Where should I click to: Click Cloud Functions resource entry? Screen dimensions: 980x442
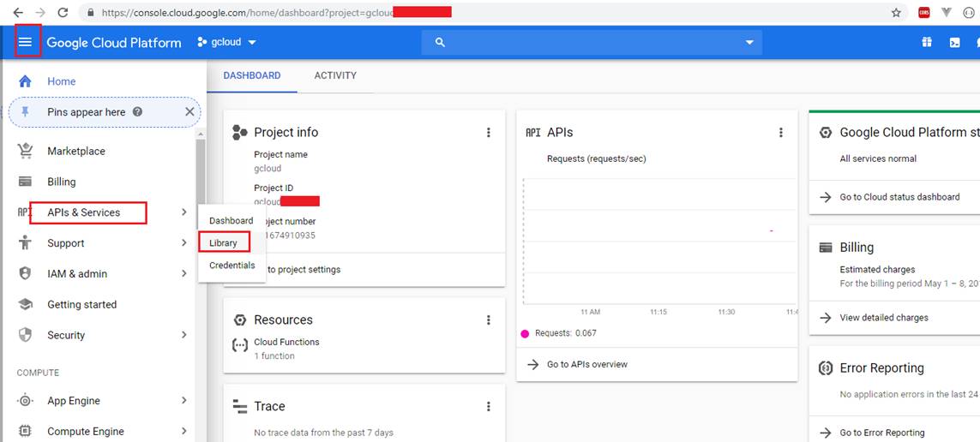pos(286,349)
